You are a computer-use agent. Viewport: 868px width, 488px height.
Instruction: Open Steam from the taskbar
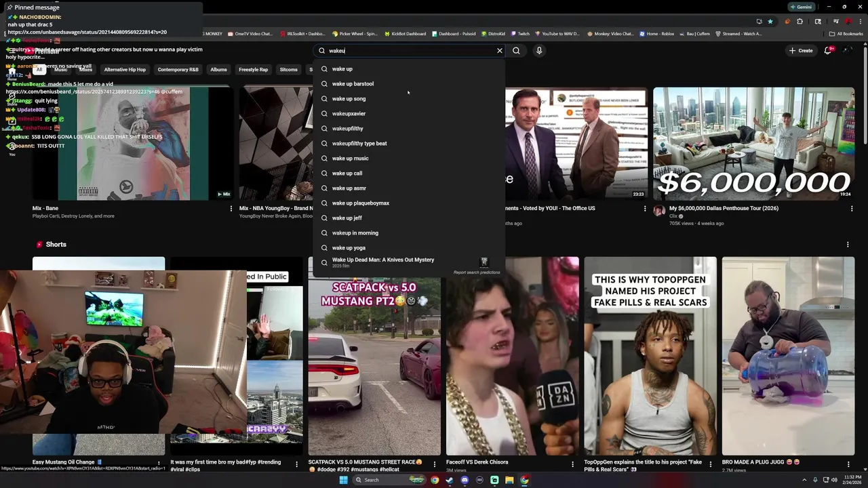click(450, 480)
